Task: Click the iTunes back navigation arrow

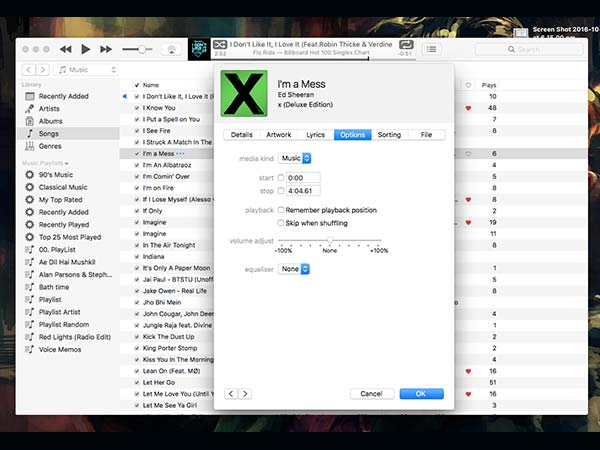Action: point(29,70)
